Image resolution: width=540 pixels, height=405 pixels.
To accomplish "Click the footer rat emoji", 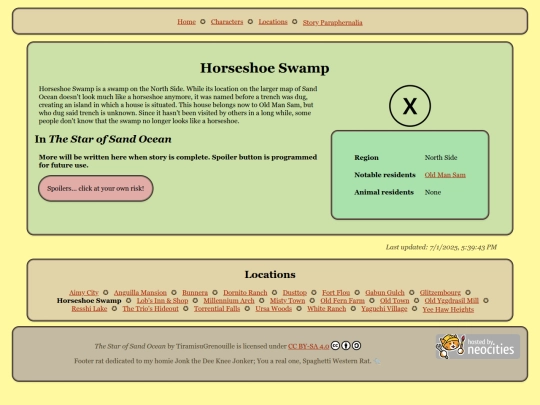I will point(377,361).
